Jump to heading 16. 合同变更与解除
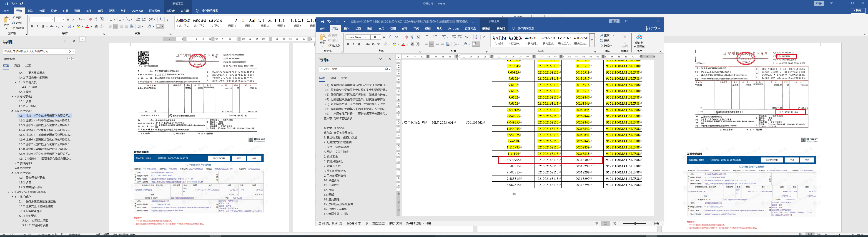 tap(336, 209)
